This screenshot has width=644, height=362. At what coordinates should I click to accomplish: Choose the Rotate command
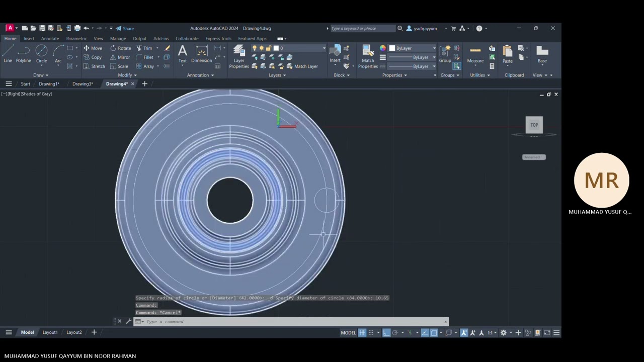click(x=120, y=48)
